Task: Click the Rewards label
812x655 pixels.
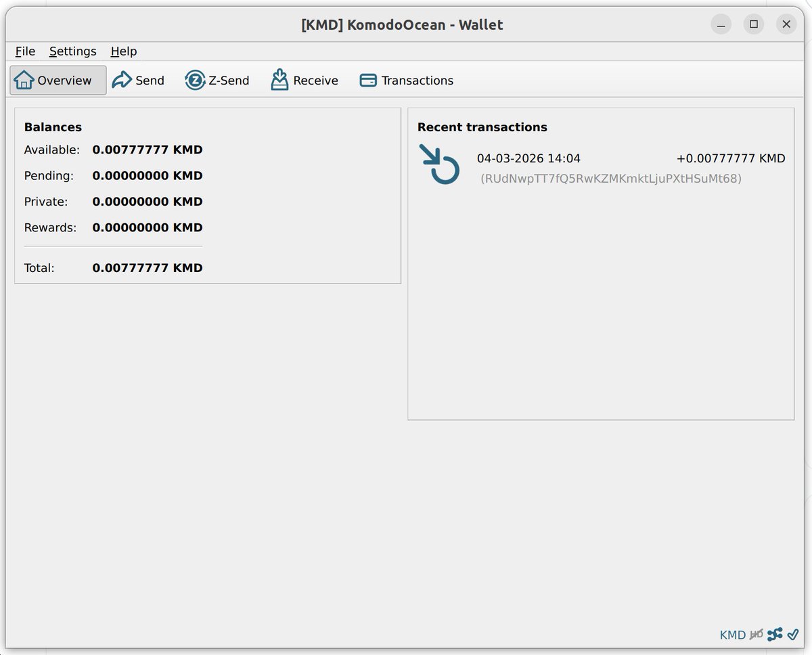Action: pos(51,227)
